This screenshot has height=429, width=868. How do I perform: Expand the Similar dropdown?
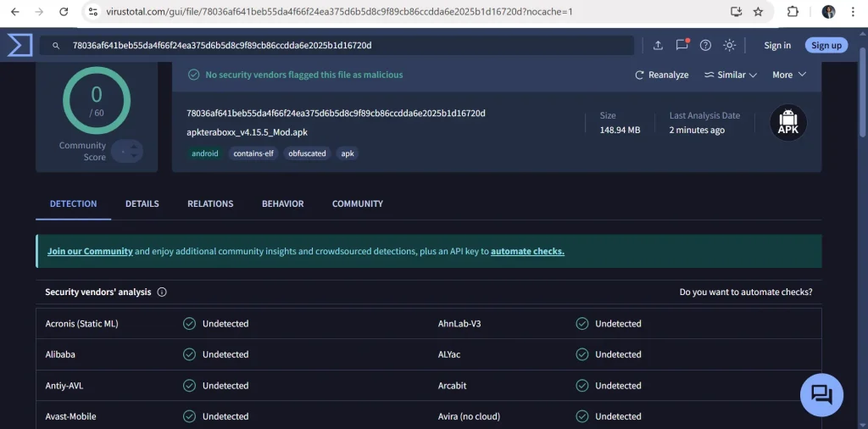(x=730, y=75)
